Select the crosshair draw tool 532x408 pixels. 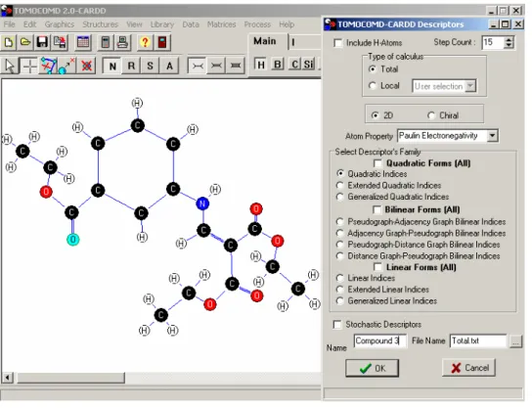pyautogui.click(x=29, y=66)
